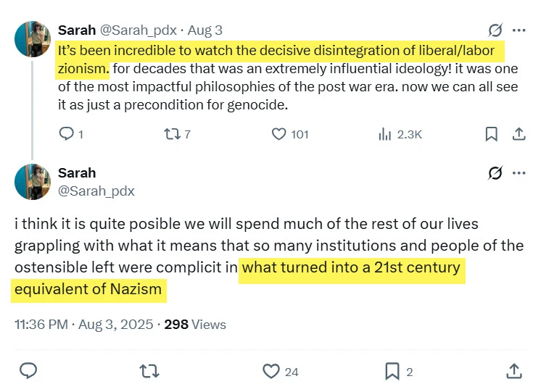541x392 pixels.
Task: Open @Sarah_pdx handle under second tweet name
Action: point(96,191)
